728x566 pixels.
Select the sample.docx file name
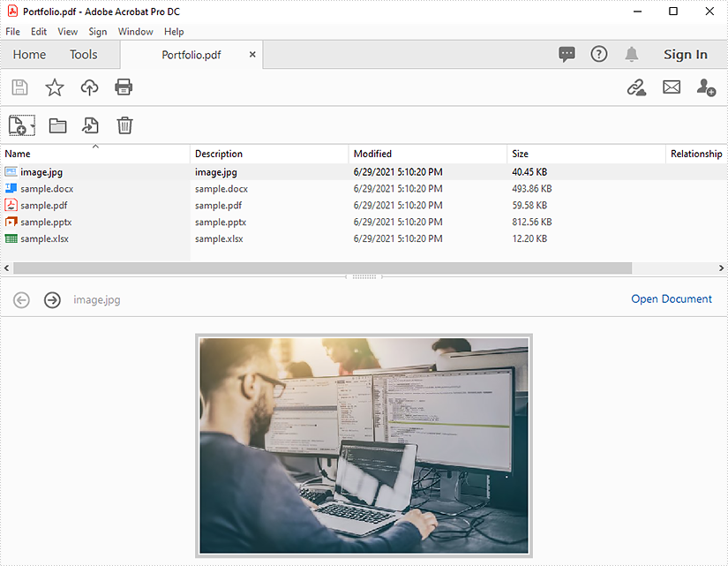click(x=47, y=189)
